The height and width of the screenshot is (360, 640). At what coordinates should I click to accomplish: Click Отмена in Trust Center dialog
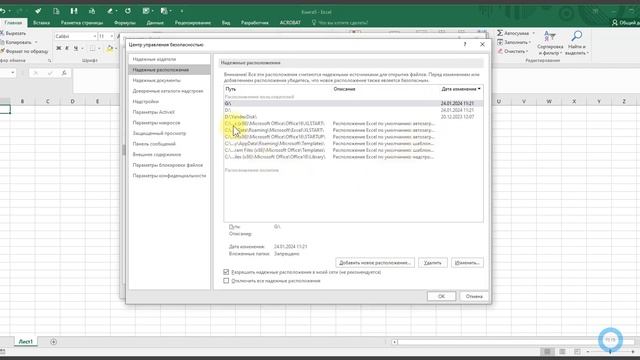(x=474, y=296)
